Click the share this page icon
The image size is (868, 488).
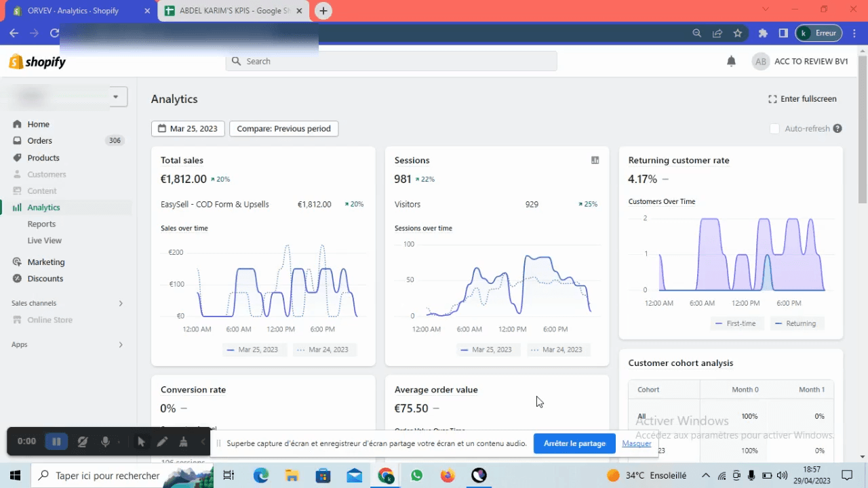[x=717, y=33]
